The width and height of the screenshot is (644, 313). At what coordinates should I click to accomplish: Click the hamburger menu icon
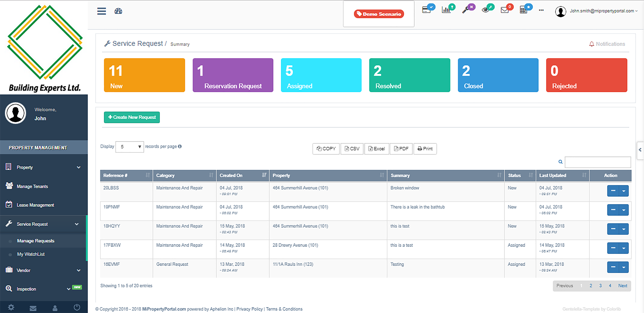pyautogui.click(x=102, y=11)
